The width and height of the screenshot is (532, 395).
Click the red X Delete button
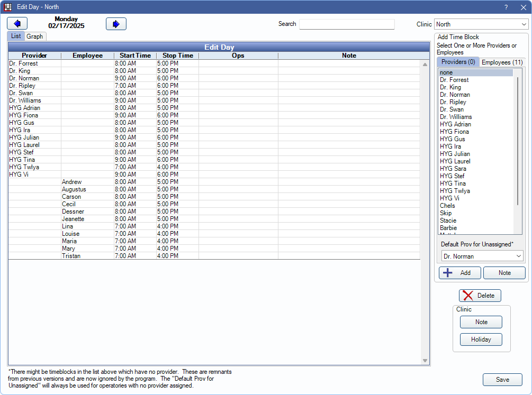pos(480,296)
